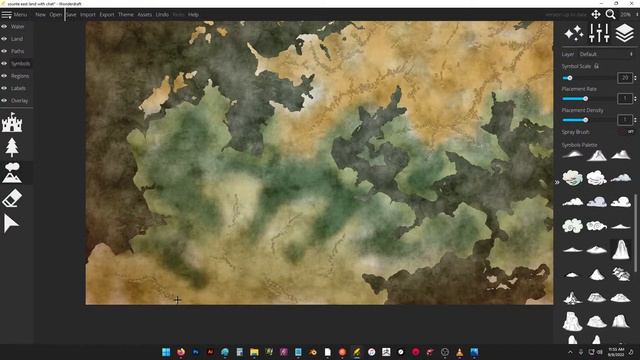Viewport: 640px width, 360px height.
Task: Select the Water tool label
Action: (18, 27)
